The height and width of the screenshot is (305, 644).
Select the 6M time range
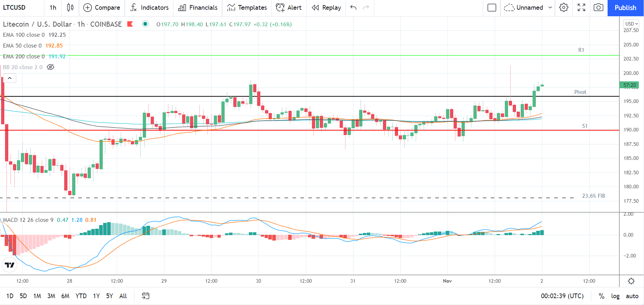coord(65,296)
